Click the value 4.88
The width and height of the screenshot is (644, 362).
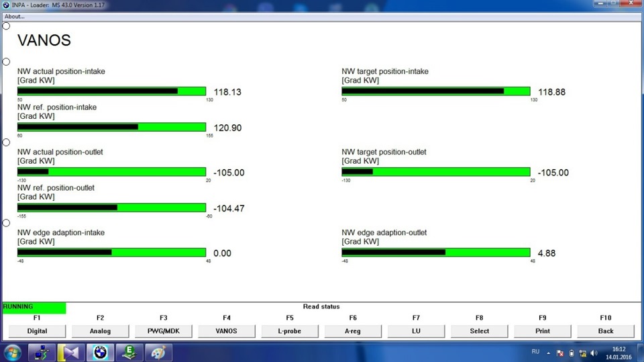547,253
